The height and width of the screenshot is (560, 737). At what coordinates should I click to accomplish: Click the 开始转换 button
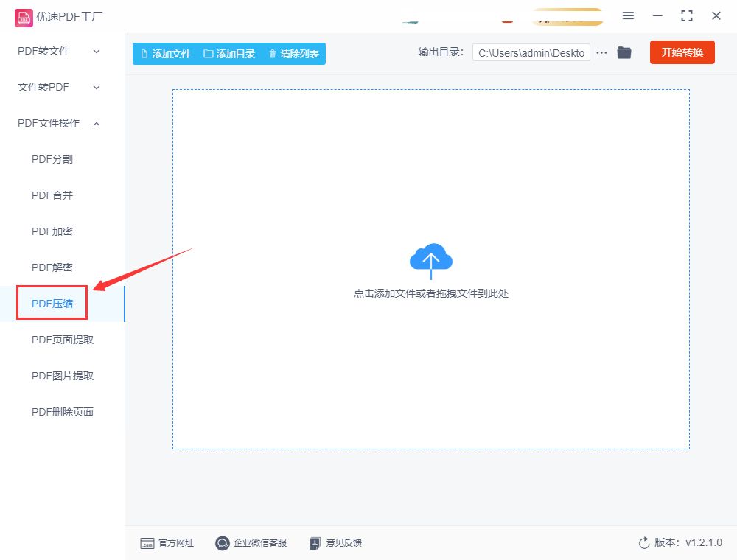[x=682, y=52]
